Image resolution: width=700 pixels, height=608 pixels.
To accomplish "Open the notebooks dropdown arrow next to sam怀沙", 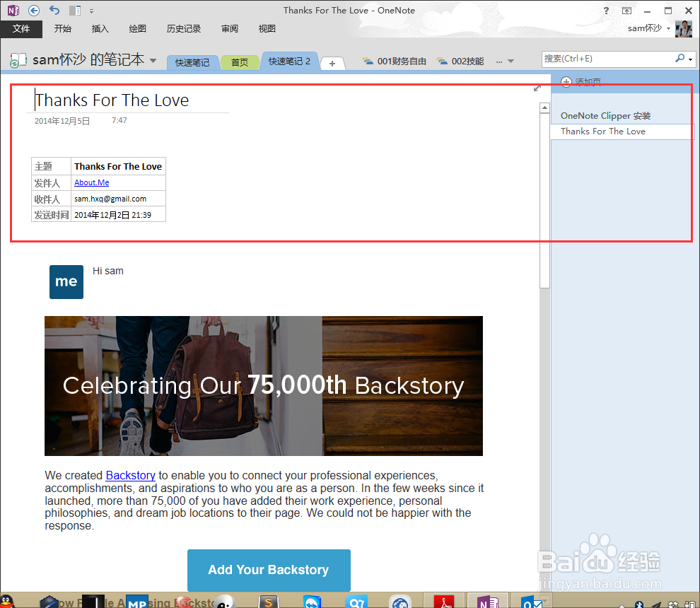I will [x=153, y=61].
